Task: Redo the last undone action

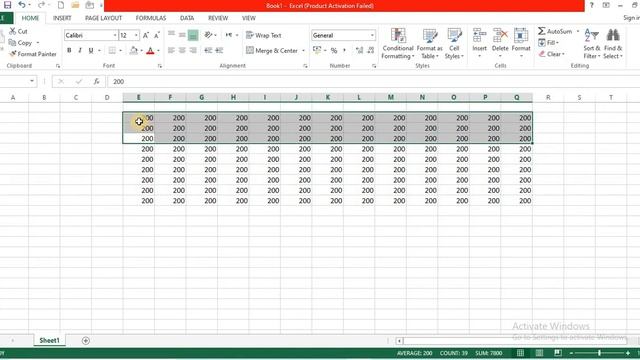Action: coord(41,5)
